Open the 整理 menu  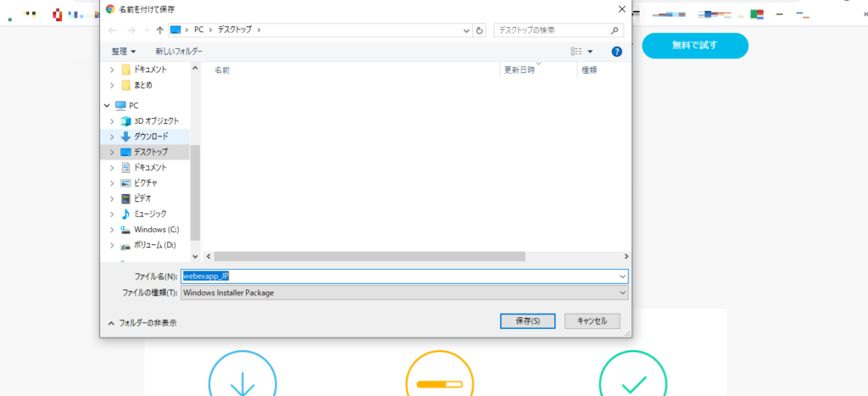pos(124,51)
